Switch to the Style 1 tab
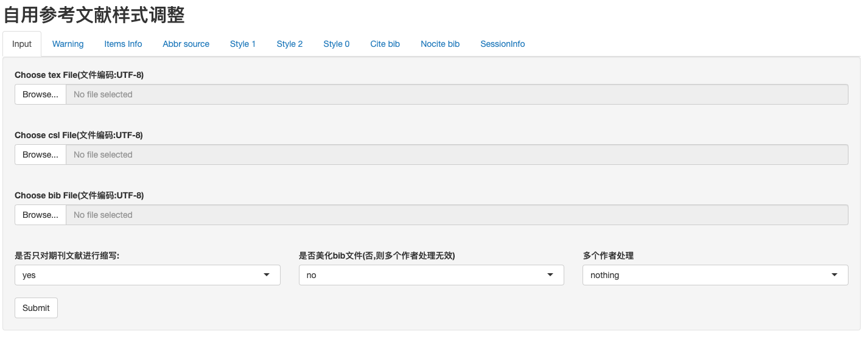This screenshot has height=359, width=868. point(243,44)
